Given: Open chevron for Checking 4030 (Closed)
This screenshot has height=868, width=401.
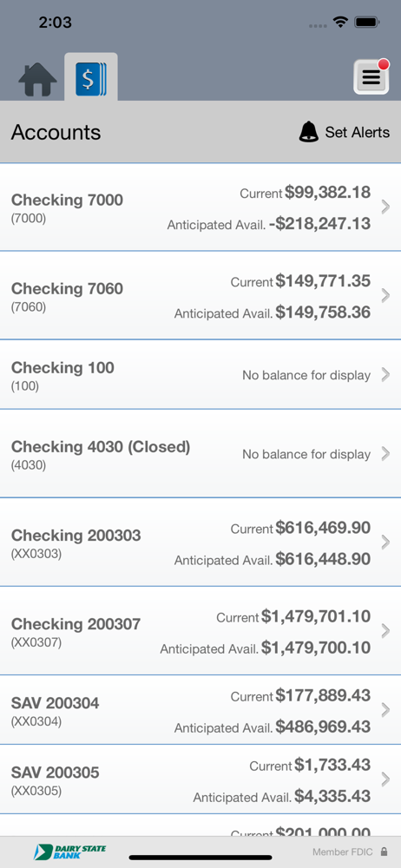Looking at the screenshot, I should [x=386, y=454].
